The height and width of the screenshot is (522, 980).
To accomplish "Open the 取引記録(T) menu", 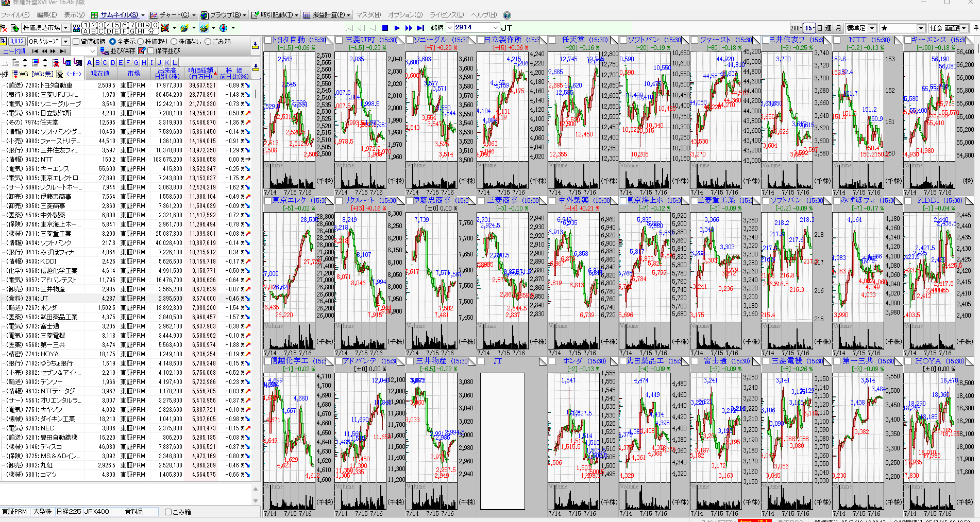I will click(x=275, y=15).
